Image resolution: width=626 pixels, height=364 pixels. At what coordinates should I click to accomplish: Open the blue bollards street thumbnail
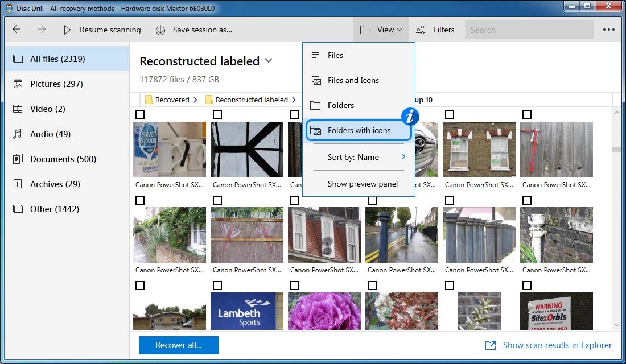pos(402,235)
